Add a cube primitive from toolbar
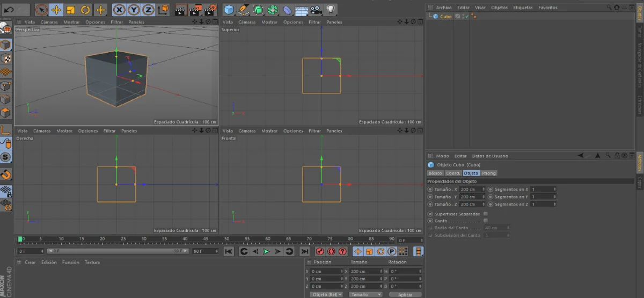 click(229, 10)
